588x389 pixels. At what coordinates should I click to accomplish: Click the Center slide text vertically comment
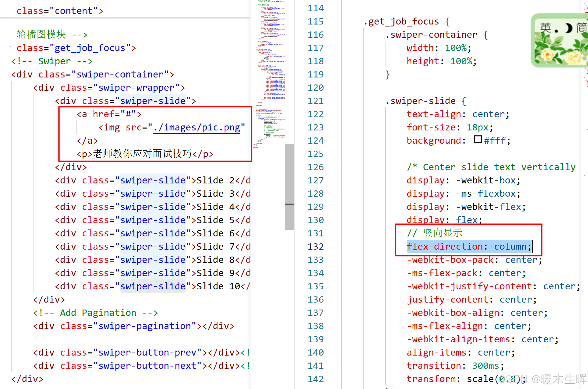pyautogui.click(x=491, y=167)
